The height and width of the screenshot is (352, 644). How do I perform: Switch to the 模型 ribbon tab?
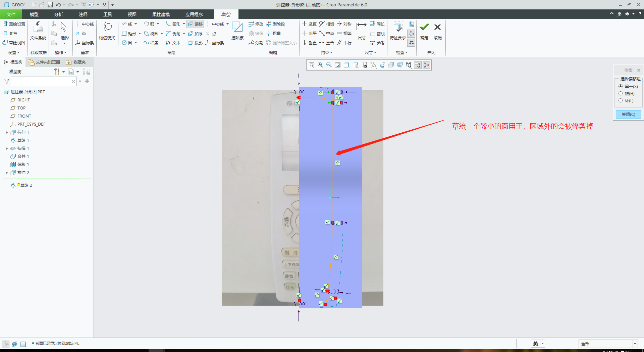pyautogui.click(x=34, y=14)
